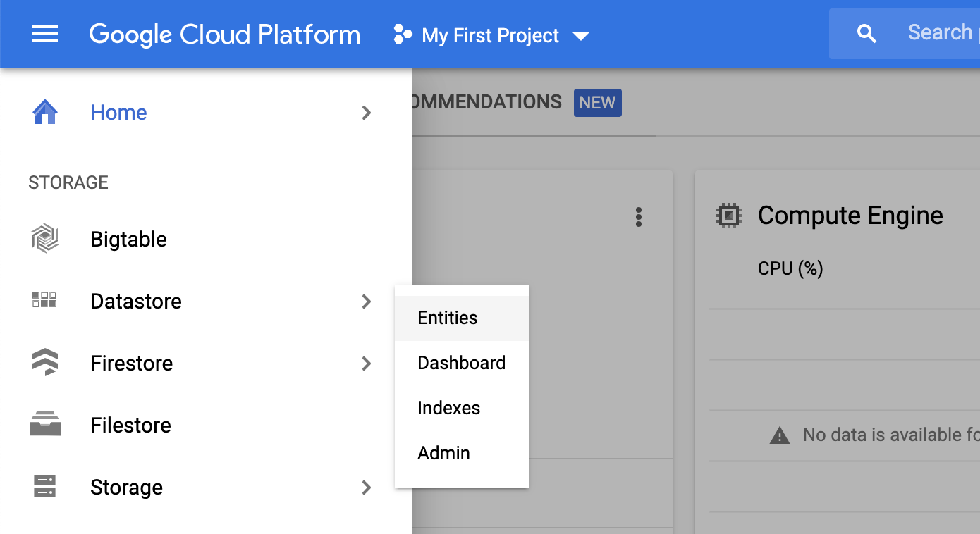This screenshot has height=534, width=980.
Task: Select Dashboard from Datastore submenu
Action: click(x=461, y=364)
